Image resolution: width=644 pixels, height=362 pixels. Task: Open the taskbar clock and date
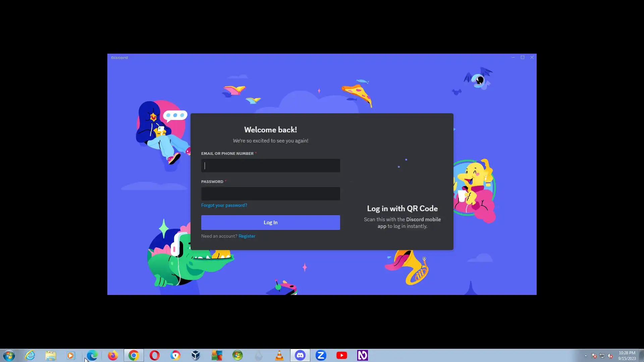pos(627,355)
